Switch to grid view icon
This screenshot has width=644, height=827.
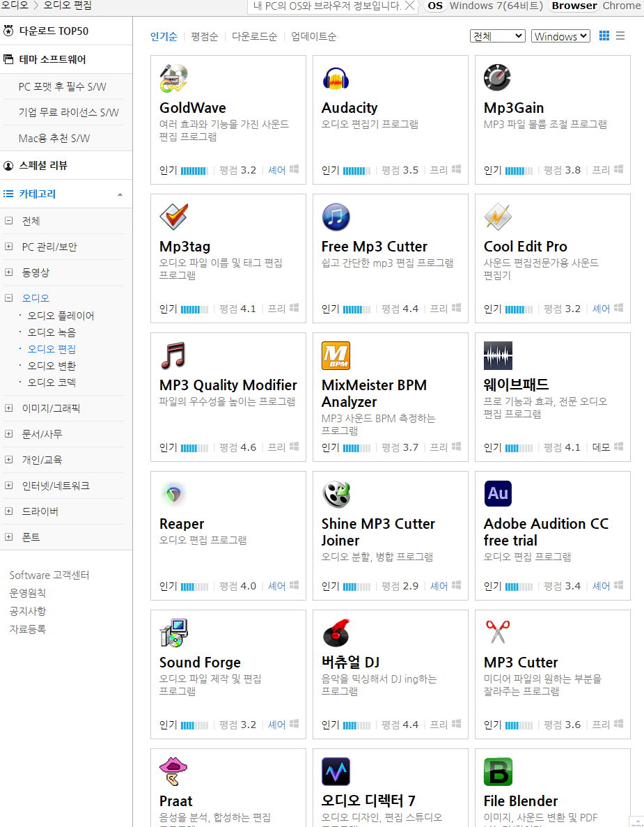[x=604, y=36]
